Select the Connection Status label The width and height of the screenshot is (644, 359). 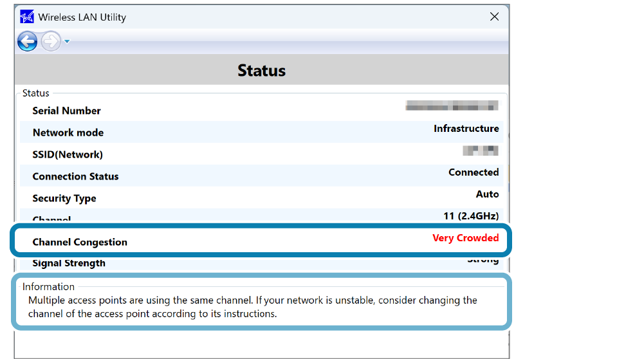coord(75,176)
